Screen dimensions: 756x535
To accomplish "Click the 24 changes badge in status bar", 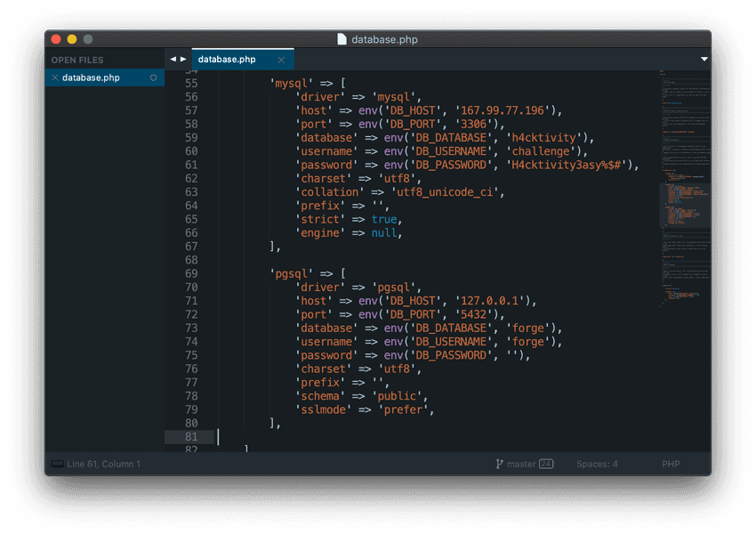I will pyautogui.click(x=546, y=464).
